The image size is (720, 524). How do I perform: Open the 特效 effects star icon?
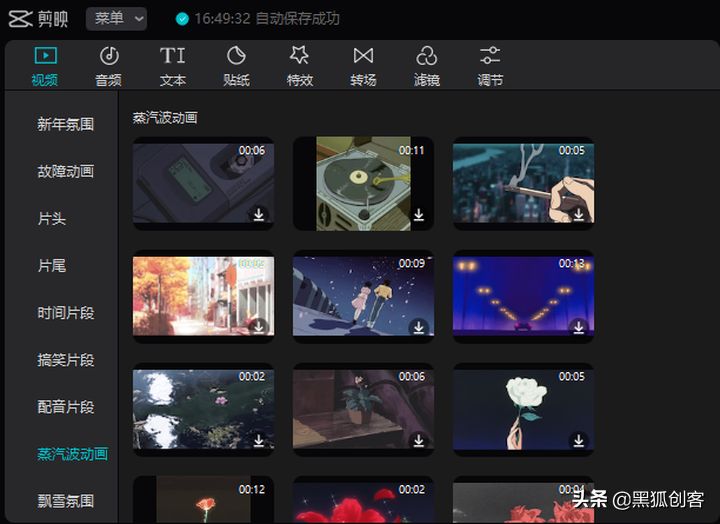point(299,56)
